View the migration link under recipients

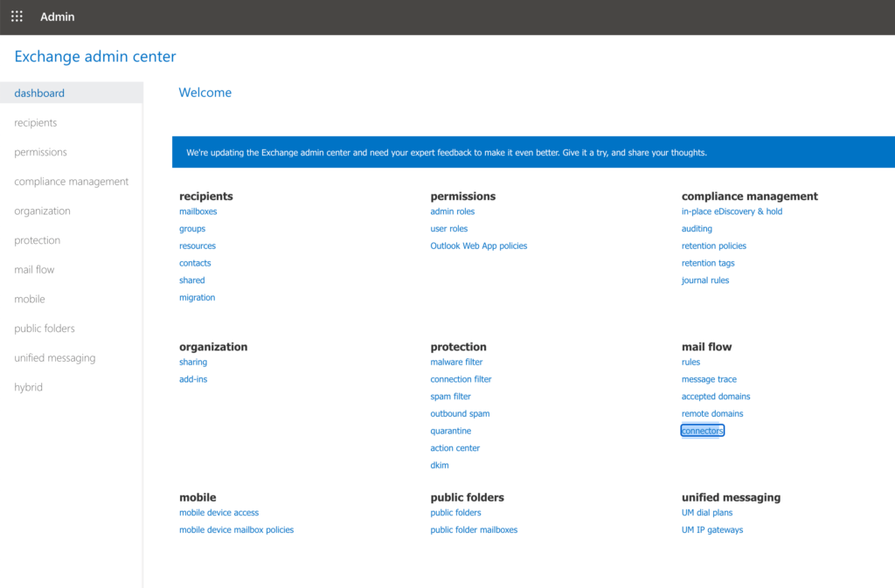click(x=197, y=297)
